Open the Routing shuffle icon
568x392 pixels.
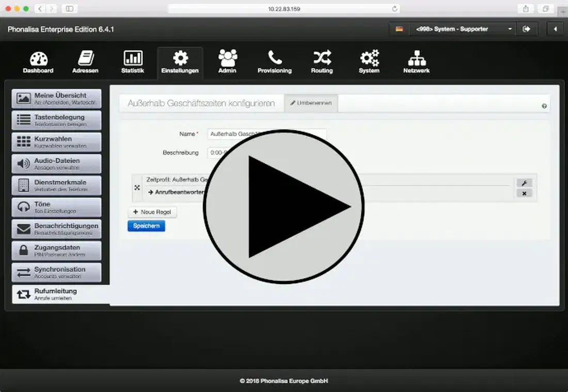click(322, 58)
